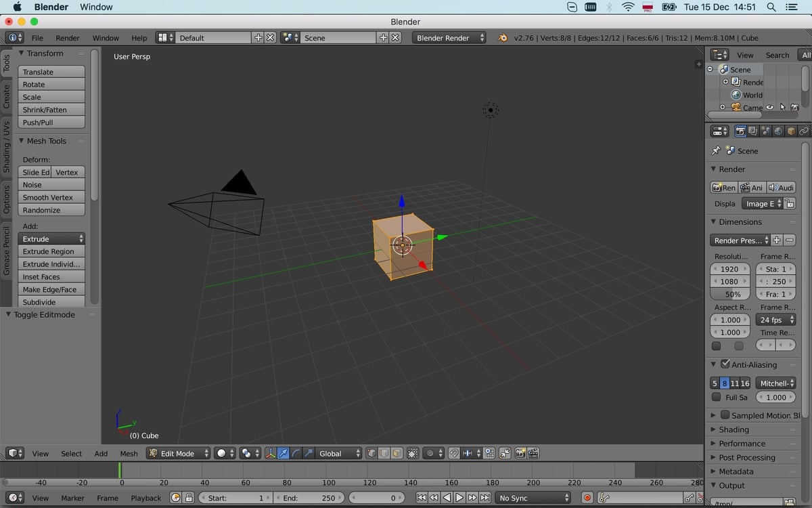The image size is (812, 508).
Task: Click the OpenGL render image camera icon
Action: 520,453
